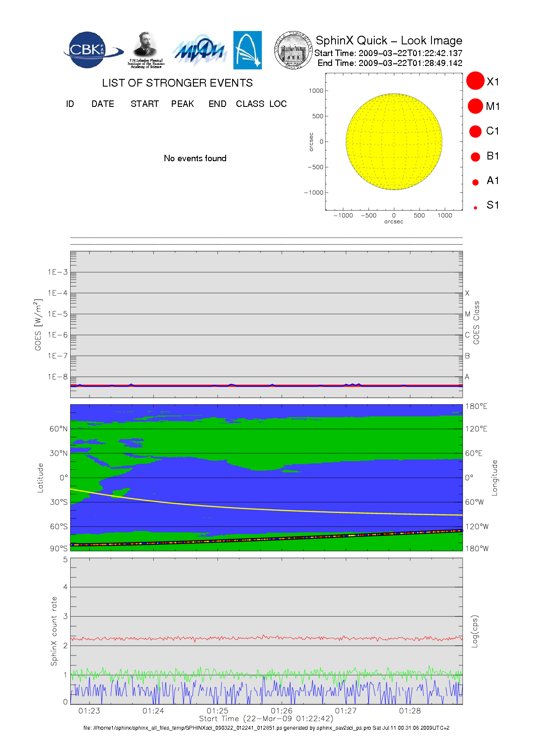Click the 01:25 time axis label
The image size is (534, 756).
coord(217,711)
